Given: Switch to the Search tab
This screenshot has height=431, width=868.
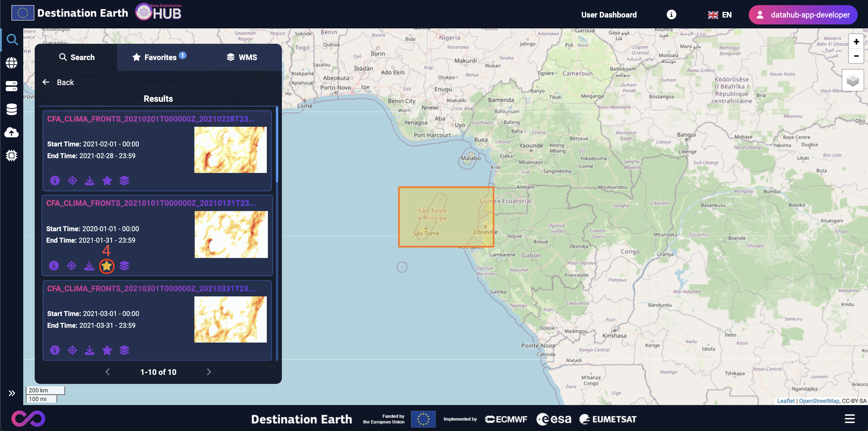Looking at the screenshot, I should tap(76, 57).
